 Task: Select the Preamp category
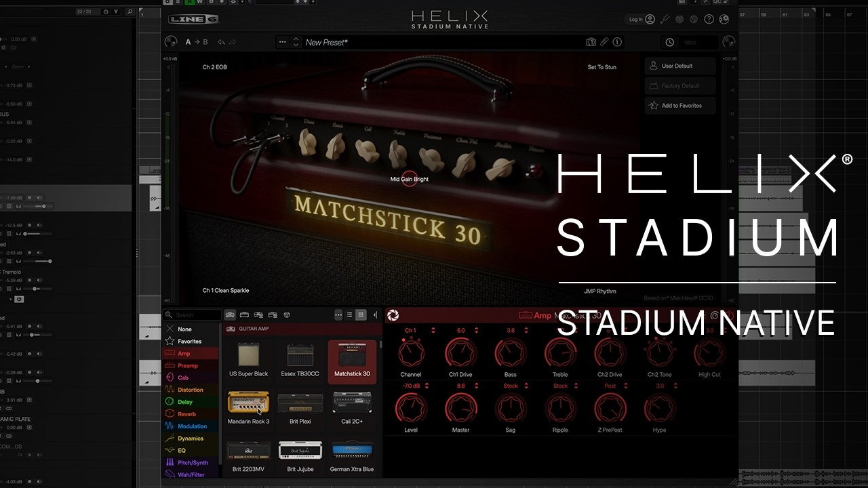[x=191, y=365]
